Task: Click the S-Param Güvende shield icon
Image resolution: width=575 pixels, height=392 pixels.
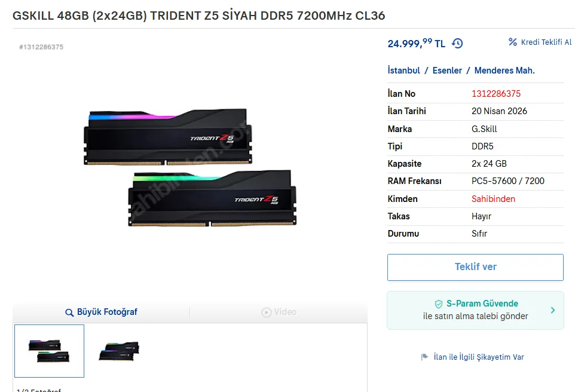Action: point(439,304)
